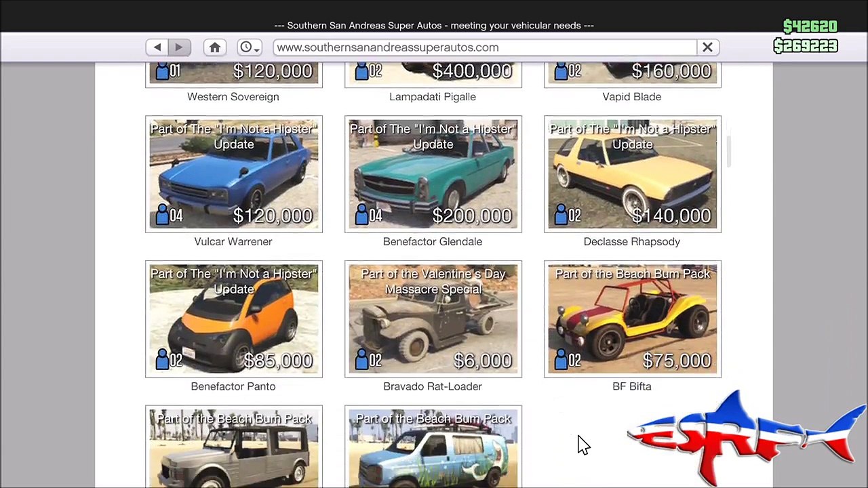The width and height of the screenshot is (868, 488).
Task: Click the Declasse Rhapsody name label
Action: 632,242
